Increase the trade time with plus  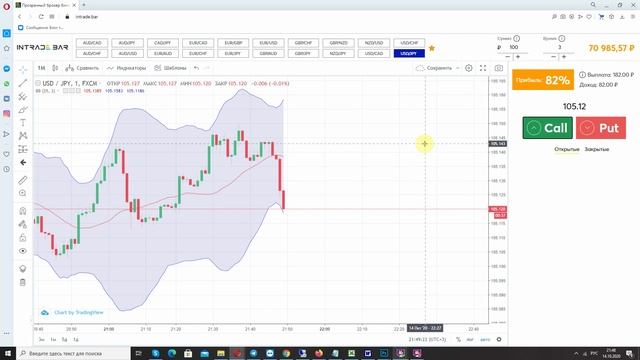[x=564, y=57]
